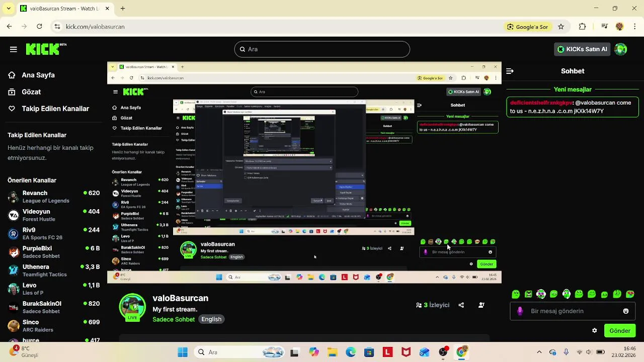Click the weather widget Güneşli
This screenshot has width=644, height=362.
pos(25,352)
